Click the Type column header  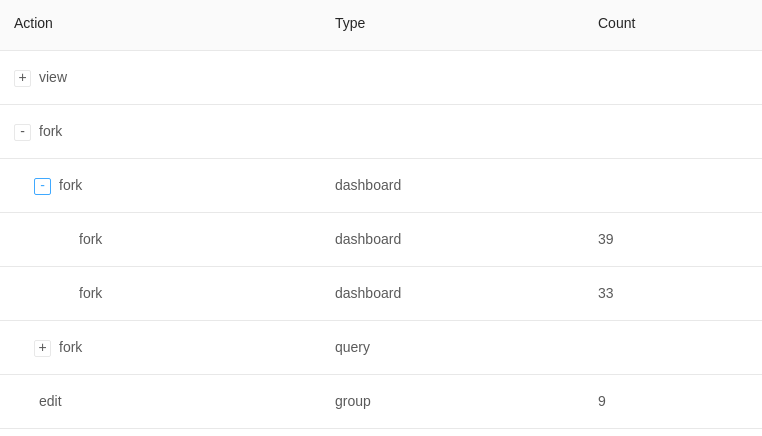click(350, 23)
